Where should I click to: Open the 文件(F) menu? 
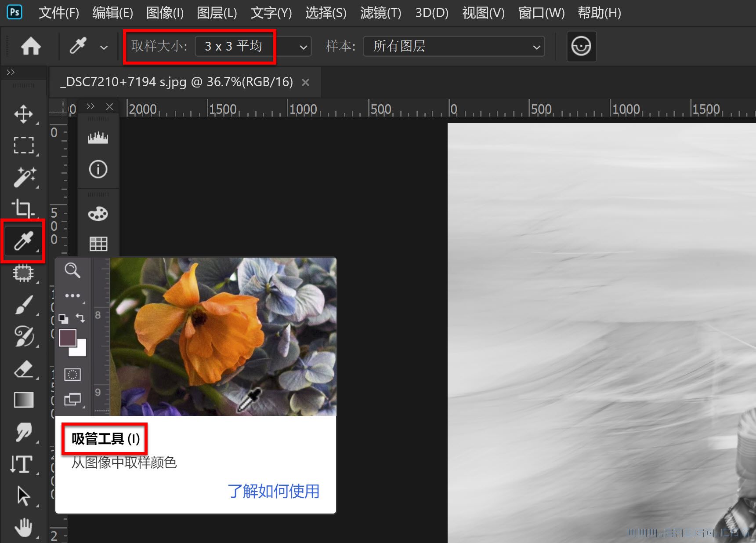pos(59,13)
